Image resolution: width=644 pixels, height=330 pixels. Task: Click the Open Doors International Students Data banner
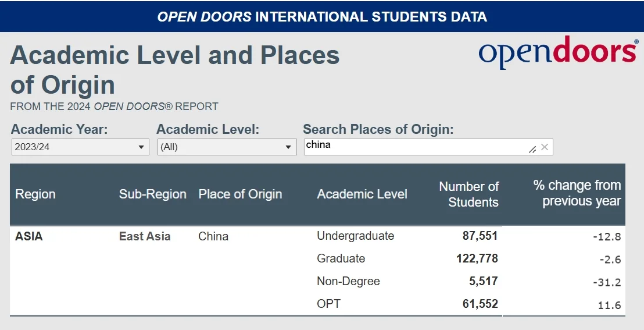point(322,16)
